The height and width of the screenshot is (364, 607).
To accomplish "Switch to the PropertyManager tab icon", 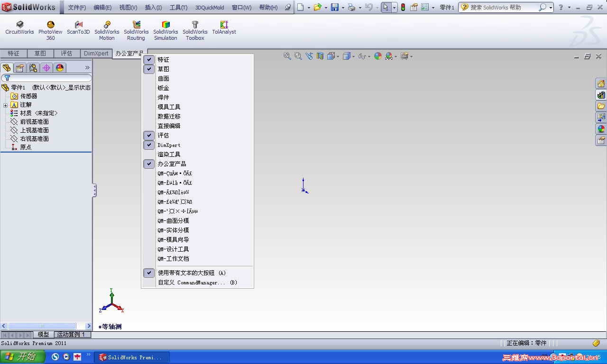I will click(20, 68).
